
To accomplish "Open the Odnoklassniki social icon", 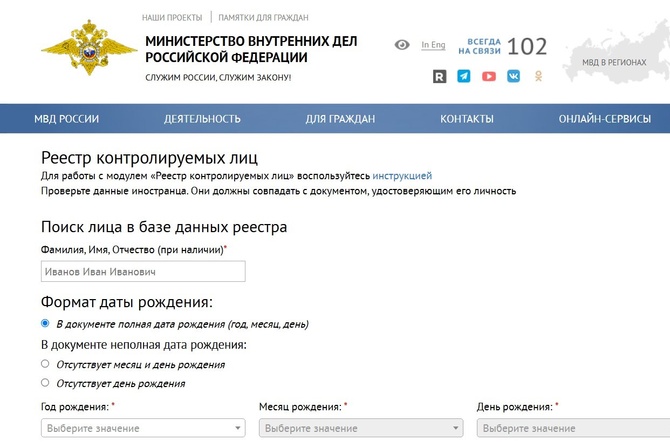I will [539, 76].
